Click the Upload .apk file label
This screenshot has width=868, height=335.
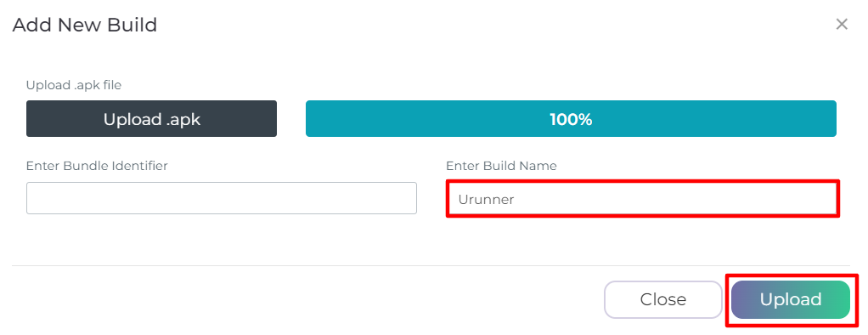coord(74,85)
